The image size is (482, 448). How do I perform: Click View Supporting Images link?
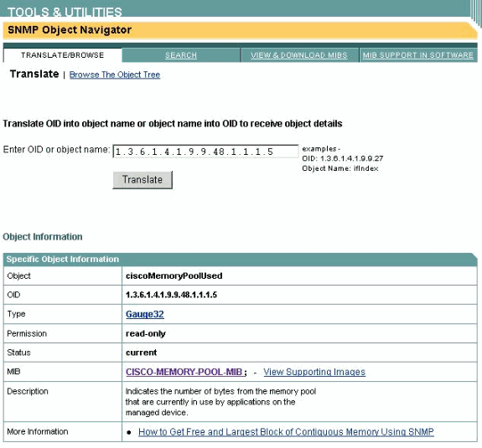coord(314,372)
